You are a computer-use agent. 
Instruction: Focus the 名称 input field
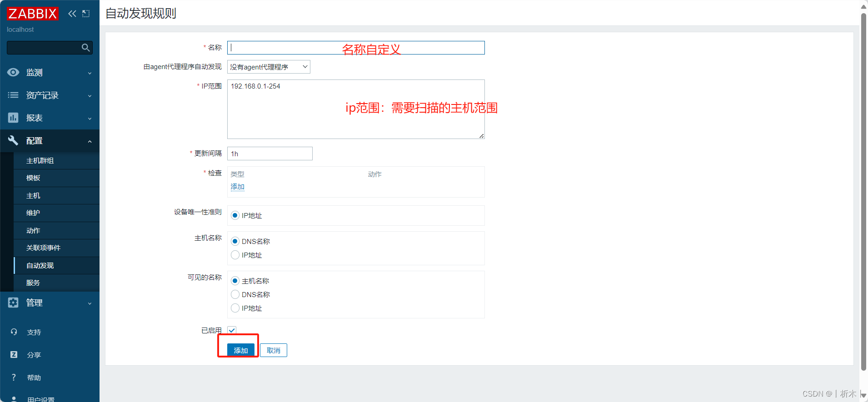click(x=356, y=48)
